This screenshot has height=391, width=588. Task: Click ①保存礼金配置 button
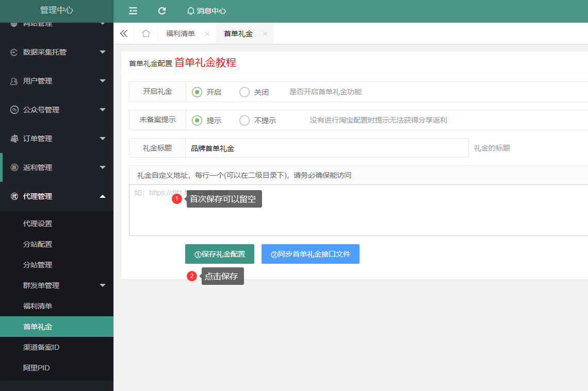tap(220, 254)
